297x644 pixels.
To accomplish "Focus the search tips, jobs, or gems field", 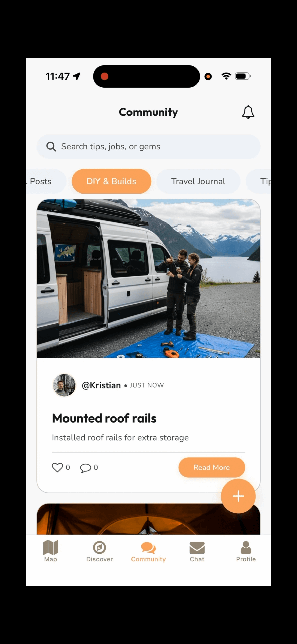I will point(148,146).
